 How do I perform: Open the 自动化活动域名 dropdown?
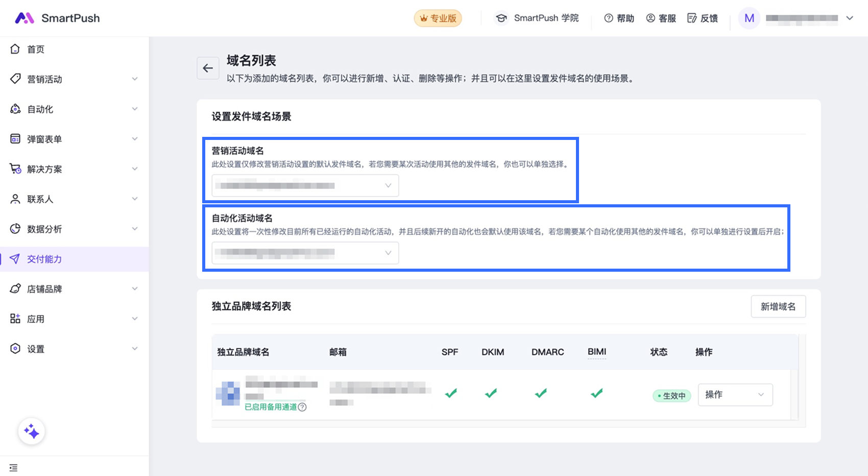(x=305, y=253)
